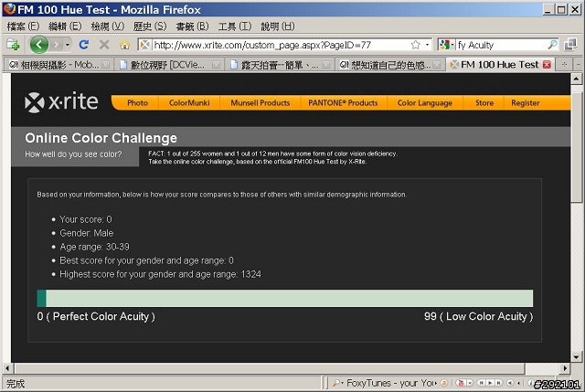Viewport: 585px width, 392px height.
Task: Click the FoxyTunes orange music note icon
Action: tap(444, 383)
